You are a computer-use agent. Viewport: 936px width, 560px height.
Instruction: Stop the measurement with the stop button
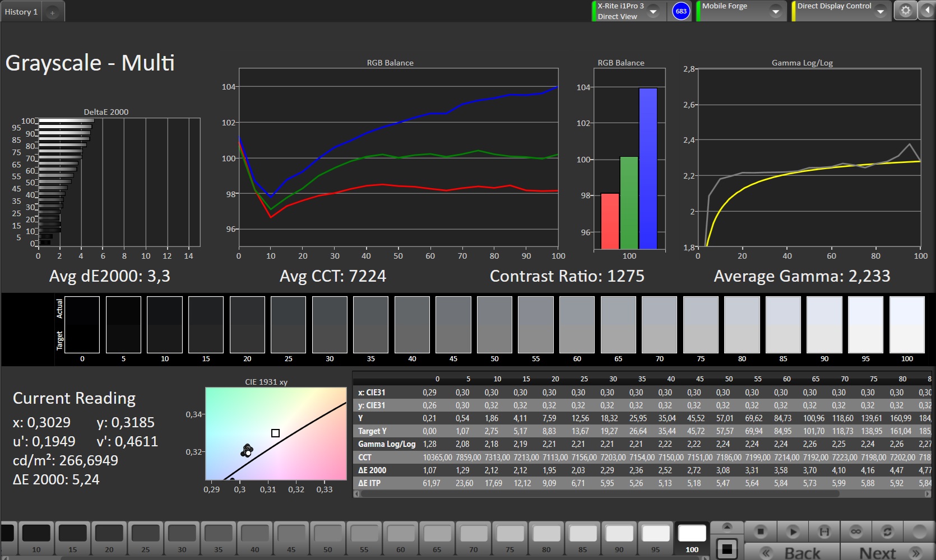tap(761, 531)
